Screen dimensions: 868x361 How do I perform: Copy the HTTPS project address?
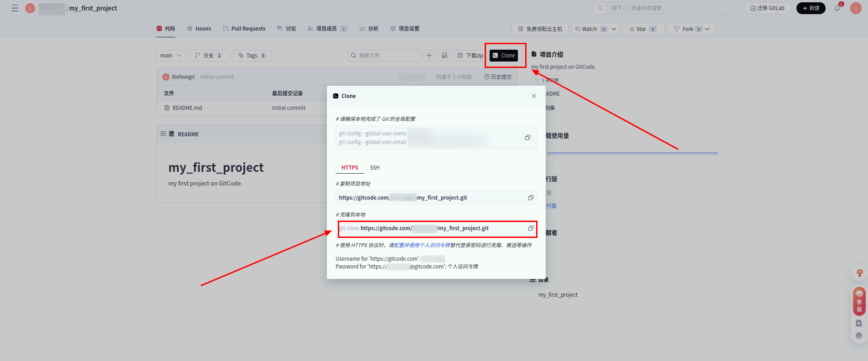(531, 198)
